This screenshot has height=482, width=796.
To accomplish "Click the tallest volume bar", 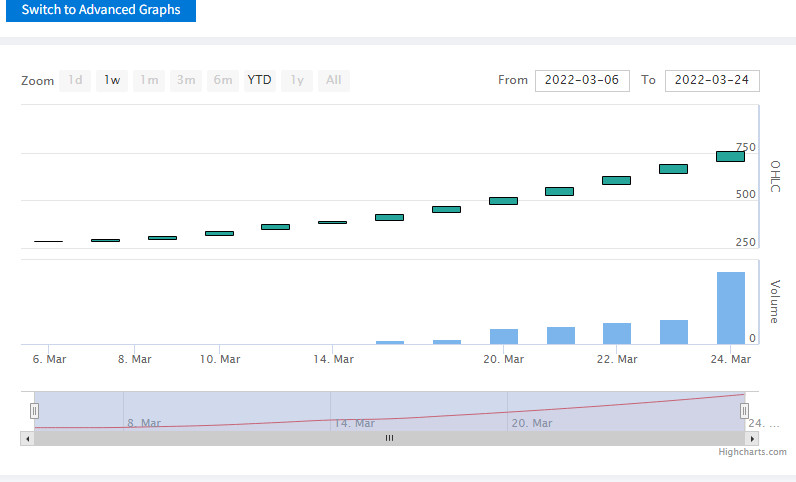I will click(731, 308).
